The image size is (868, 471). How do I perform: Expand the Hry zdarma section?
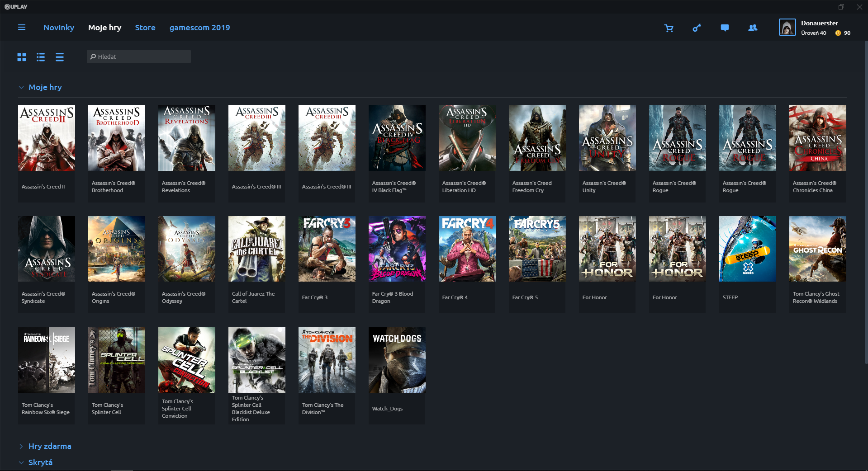pos(21,447)
